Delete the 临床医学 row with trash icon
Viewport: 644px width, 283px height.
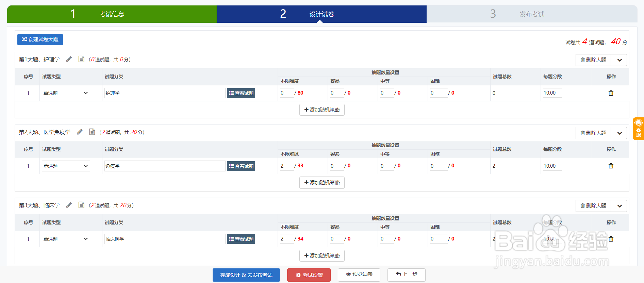pos(611,239)
